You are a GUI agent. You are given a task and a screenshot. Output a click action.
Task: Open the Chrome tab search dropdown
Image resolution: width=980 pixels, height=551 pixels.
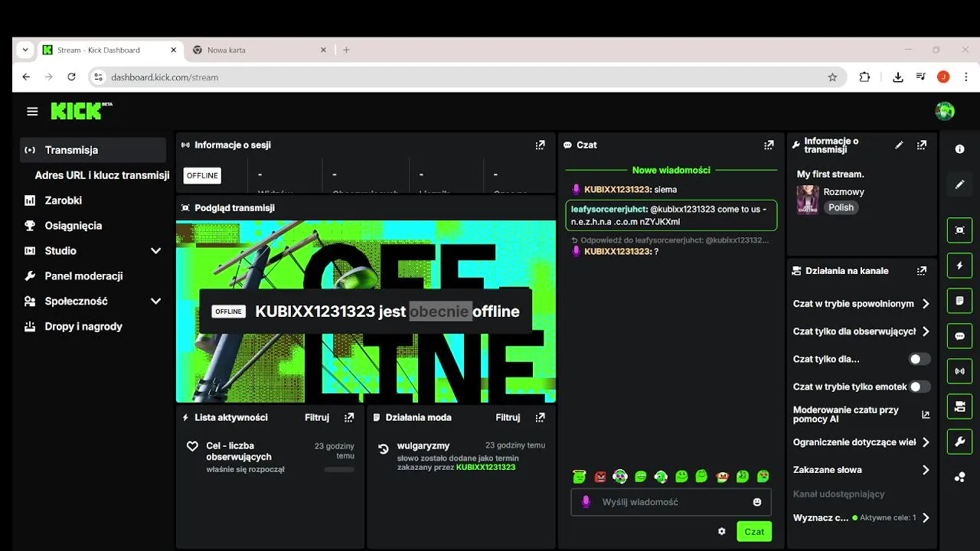tap(25, 50)
